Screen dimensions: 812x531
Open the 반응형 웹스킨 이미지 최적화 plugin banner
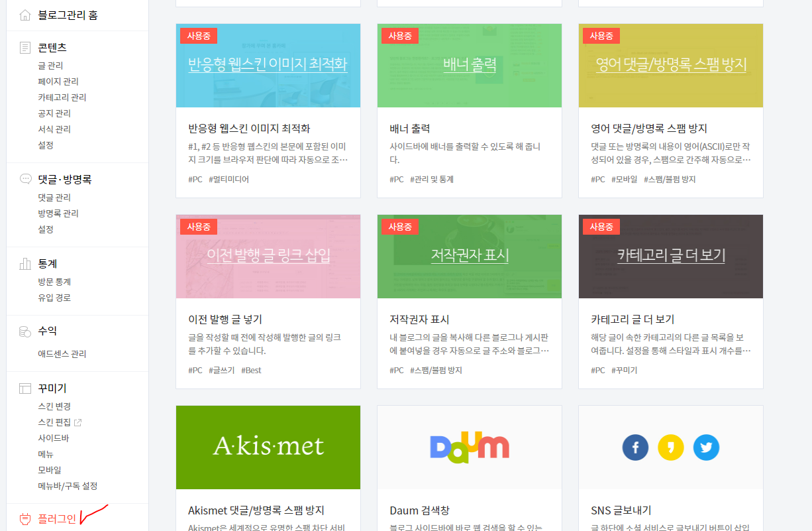[x=268, y=66]
